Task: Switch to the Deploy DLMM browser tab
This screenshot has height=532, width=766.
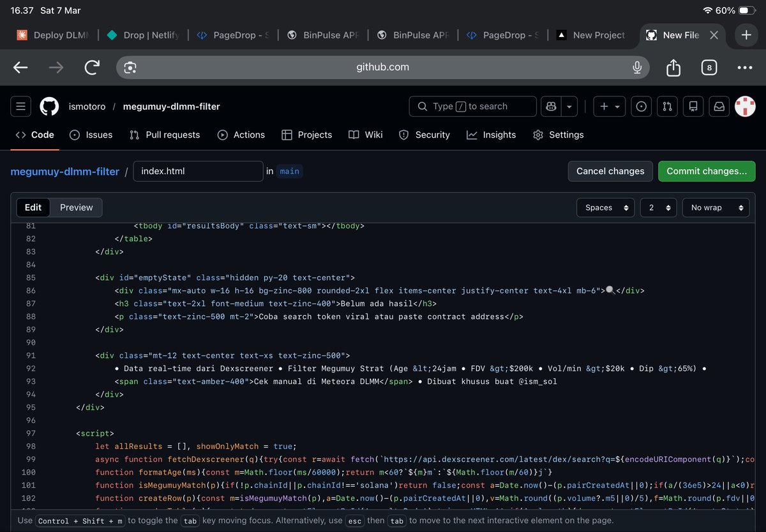Action: (x=54, y=35)
